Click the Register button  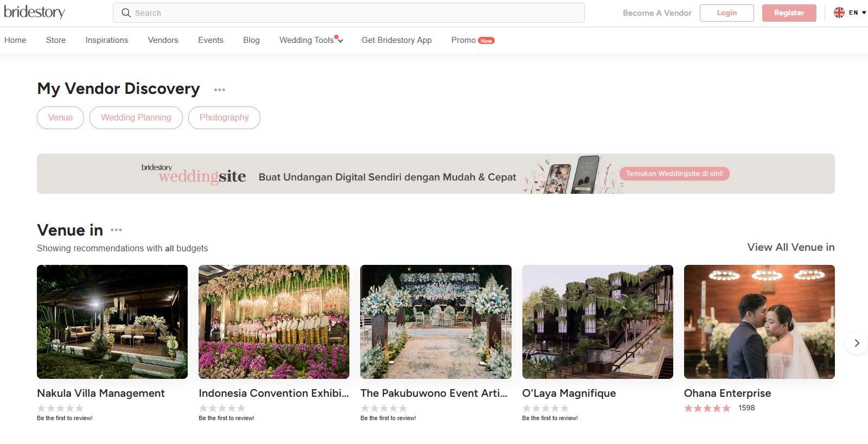tap(789, 13)
